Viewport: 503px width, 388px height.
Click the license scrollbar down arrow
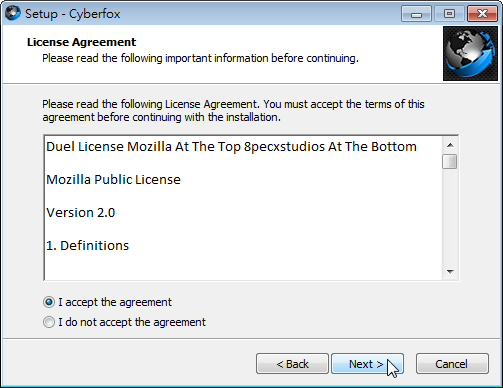click(450, 271)
